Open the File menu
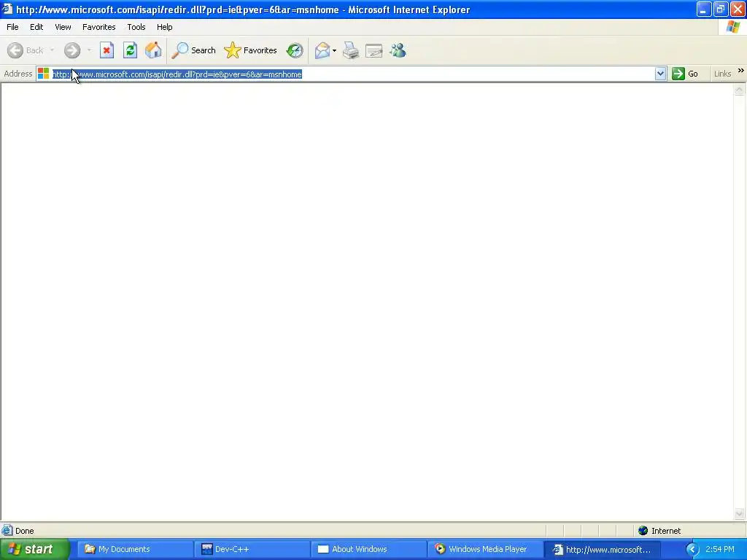 click(12, 27)
